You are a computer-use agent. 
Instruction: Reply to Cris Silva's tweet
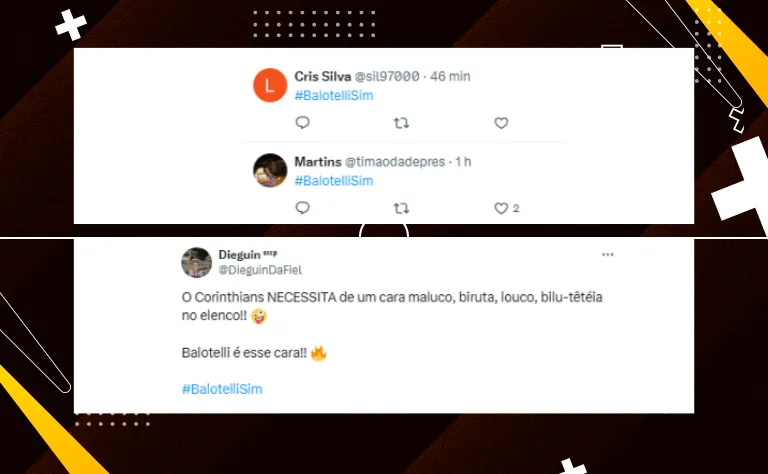pos(303,122)
